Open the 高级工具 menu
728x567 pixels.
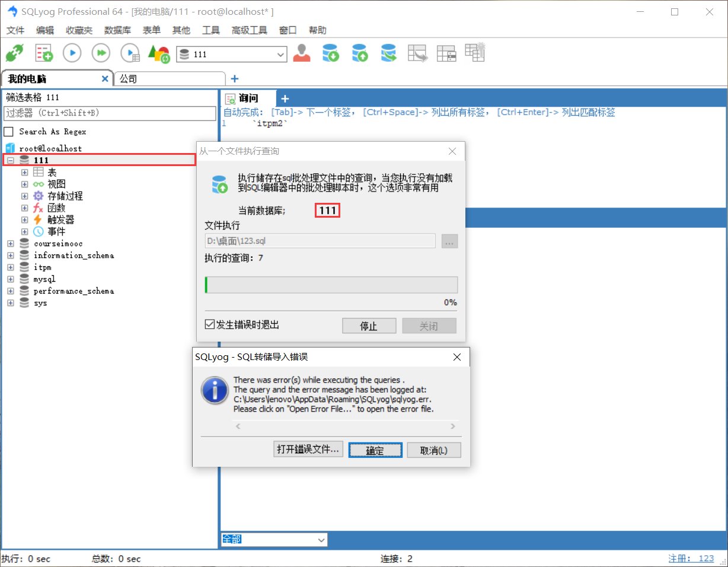250,30
